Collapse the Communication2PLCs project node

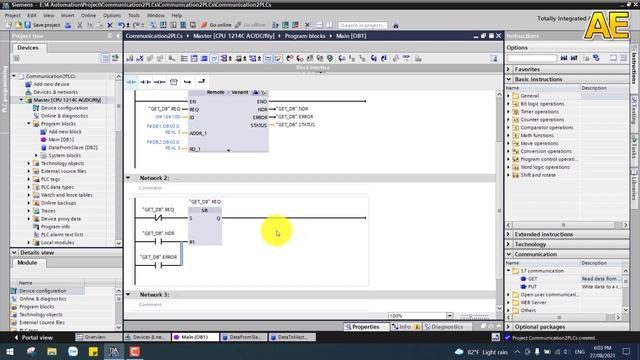tap(14, 76)
